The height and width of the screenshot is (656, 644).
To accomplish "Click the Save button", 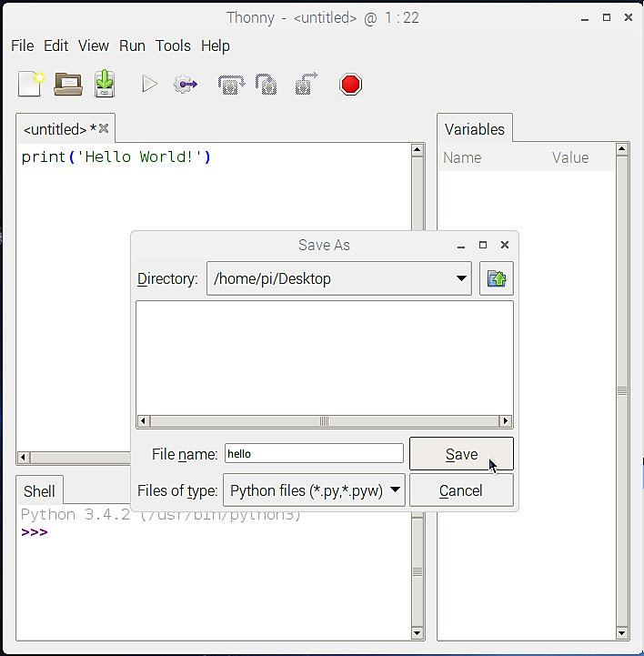I will click(x=461, y=454).
